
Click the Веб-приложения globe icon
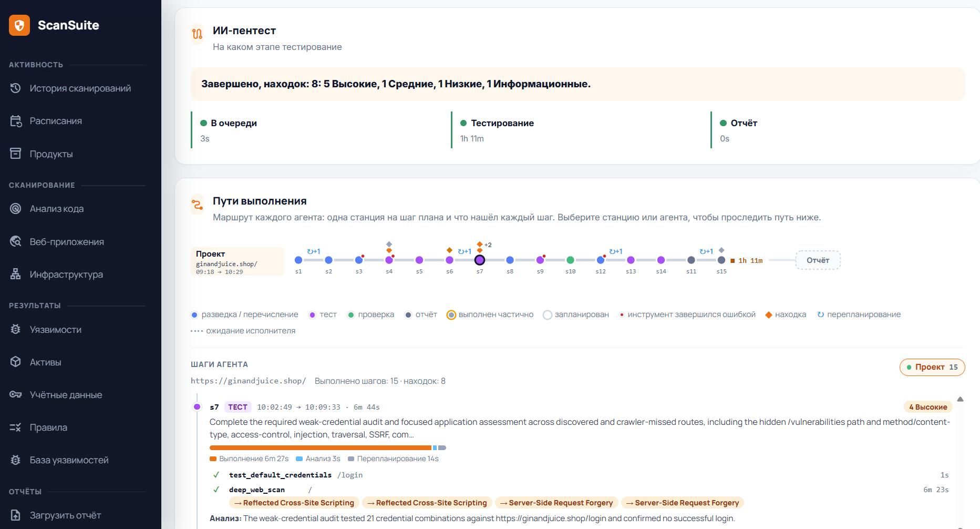point(16,241)
